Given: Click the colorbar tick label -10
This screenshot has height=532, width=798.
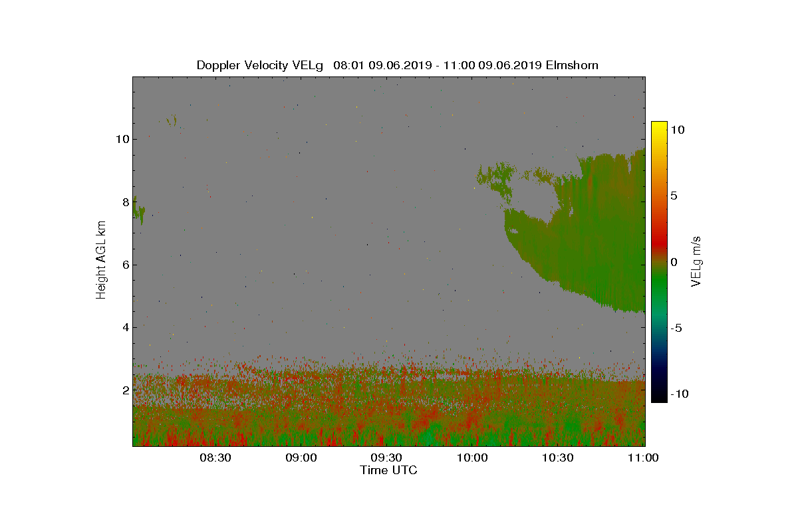Looking at the screenshot, I should coord(678,394).
